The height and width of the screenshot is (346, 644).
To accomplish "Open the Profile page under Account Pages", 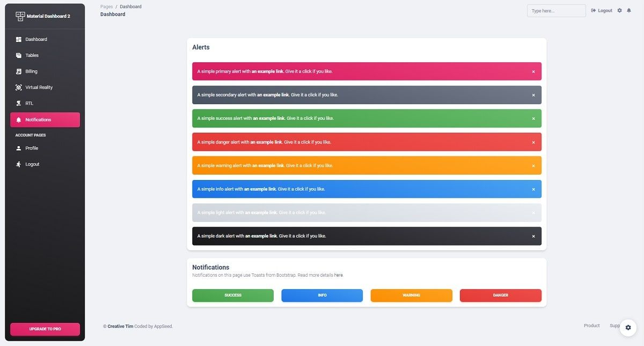I will (31, 148).
